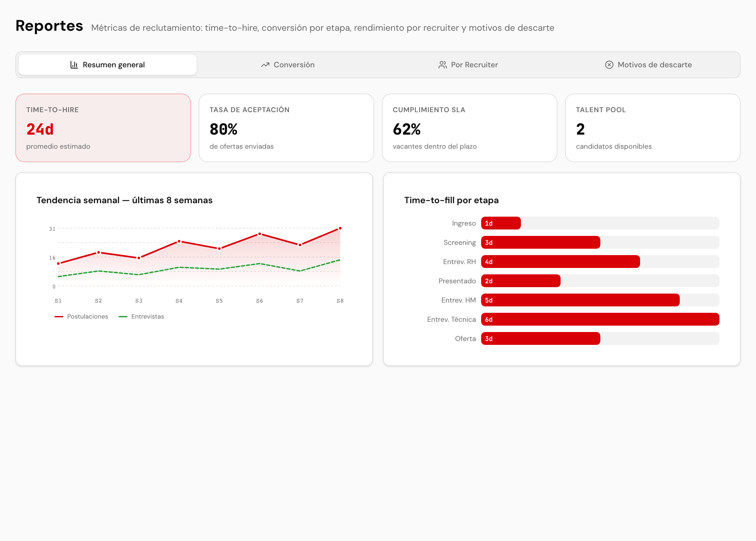This screenshot has width=756, height=541.
Task: Open the Motivos de descarte tab
Action: click(648, 65)
